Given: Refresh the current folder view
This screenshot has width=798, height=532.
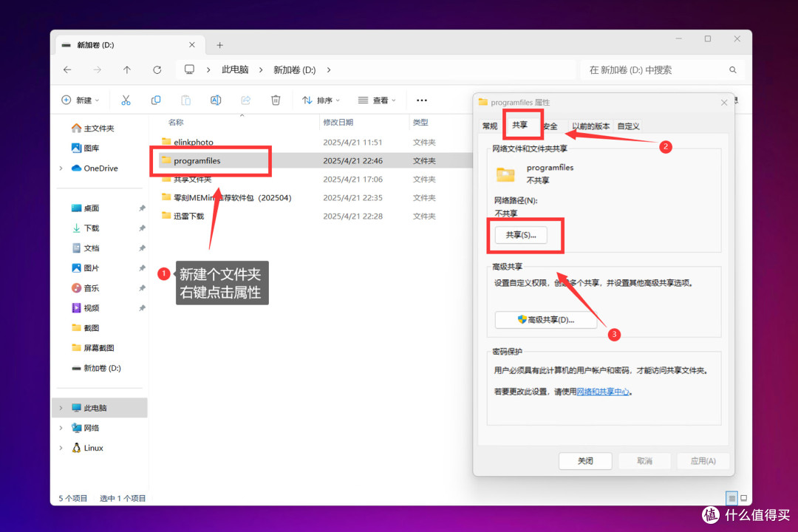Looking at the screenshot, I should [157, 69].
